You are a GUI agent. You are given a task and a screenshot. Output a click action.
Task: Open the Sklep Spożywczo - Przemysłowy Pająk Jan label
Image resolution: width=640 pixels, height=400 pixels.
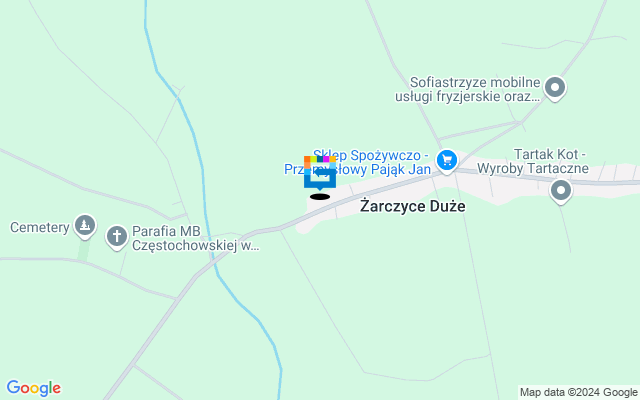pyautogui.click(x=358, y=162)
